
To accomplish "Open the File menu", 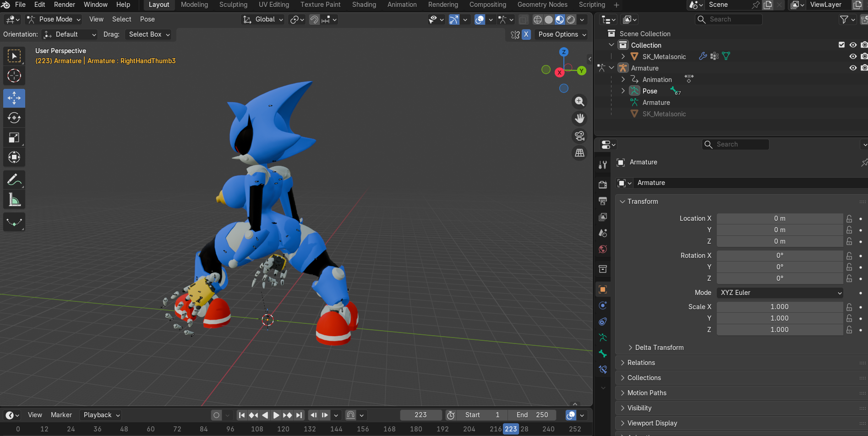I will (21, 5).
